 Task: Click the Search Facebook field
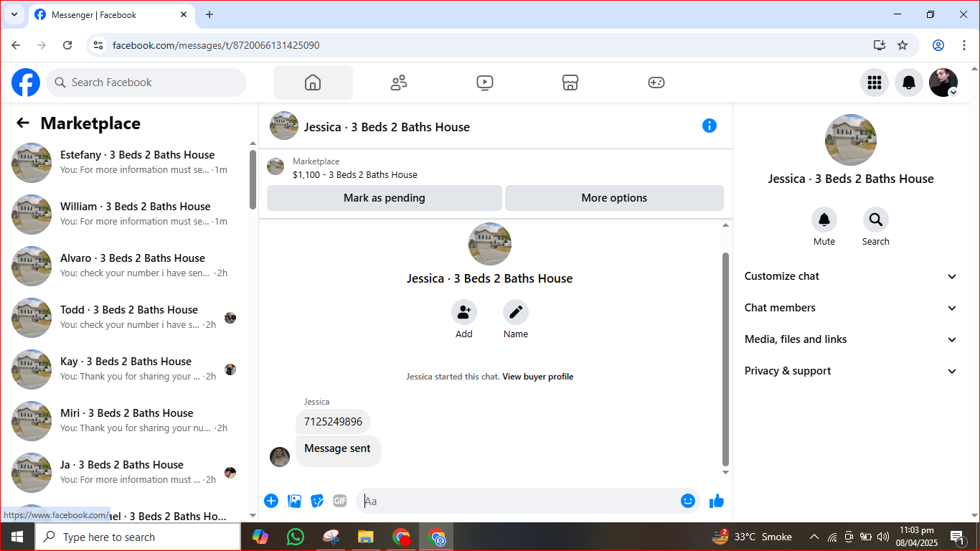coord(146,83)
